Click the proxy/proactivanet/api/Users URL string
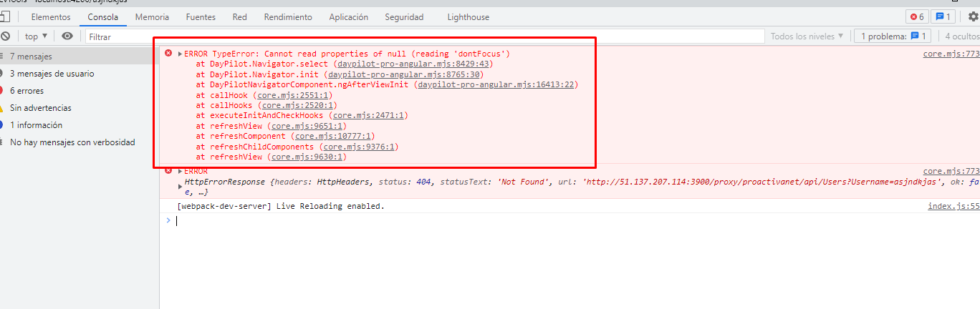The height and width of the screenshot is (309, 980). click(x=764, y=182)
